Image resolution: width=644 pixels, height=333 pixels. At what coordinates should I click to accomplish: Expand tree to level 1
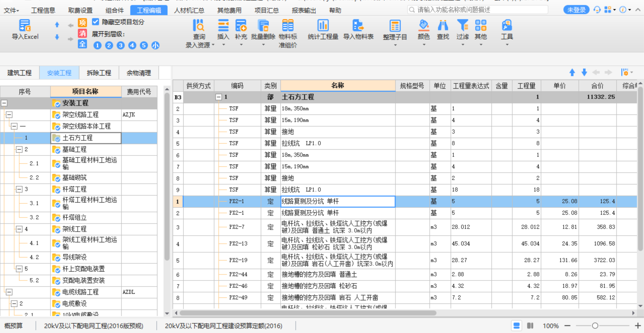97,45
